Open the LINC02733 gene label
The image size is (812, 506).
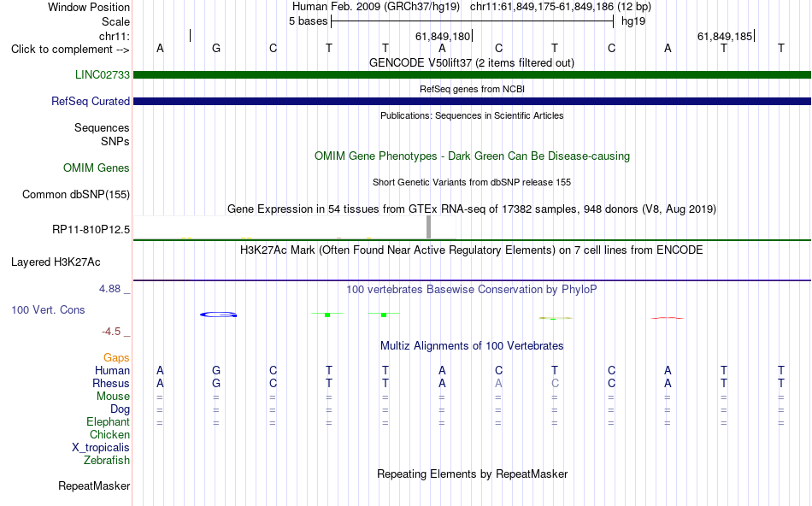pyautogui.click(x=103, y=74)
